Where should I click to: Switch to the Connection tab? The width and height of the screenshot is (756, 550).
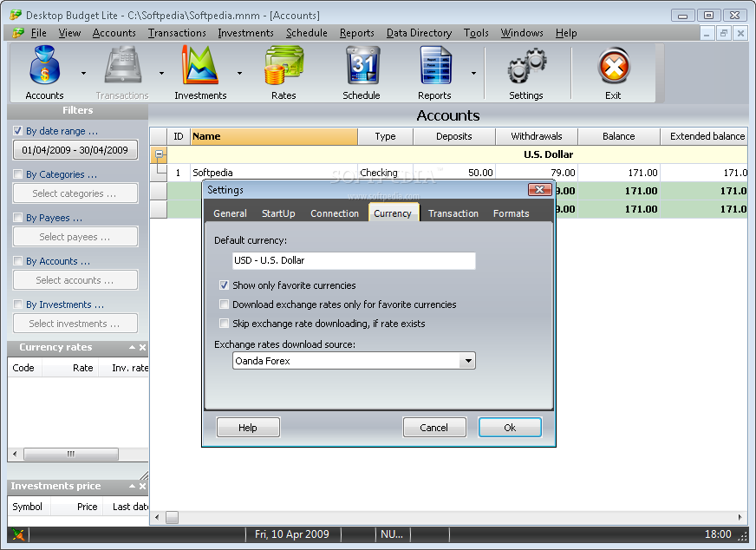334,213
